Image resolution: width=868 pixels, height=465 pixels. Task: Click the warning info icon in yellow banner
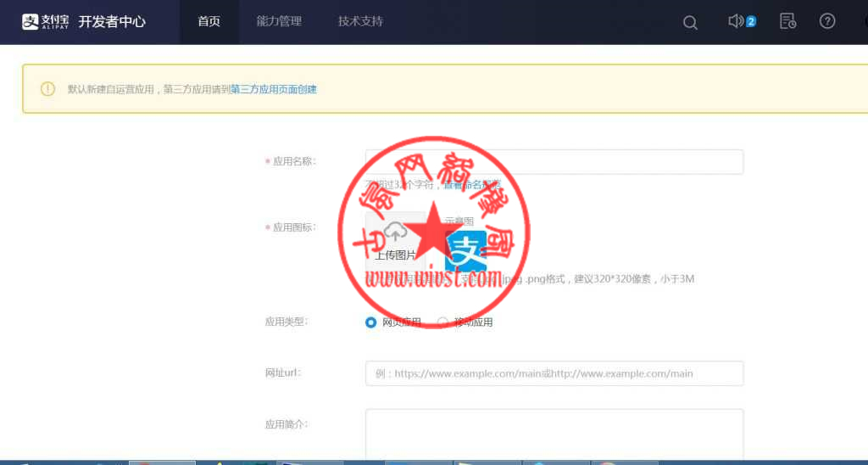pos(47,89)
